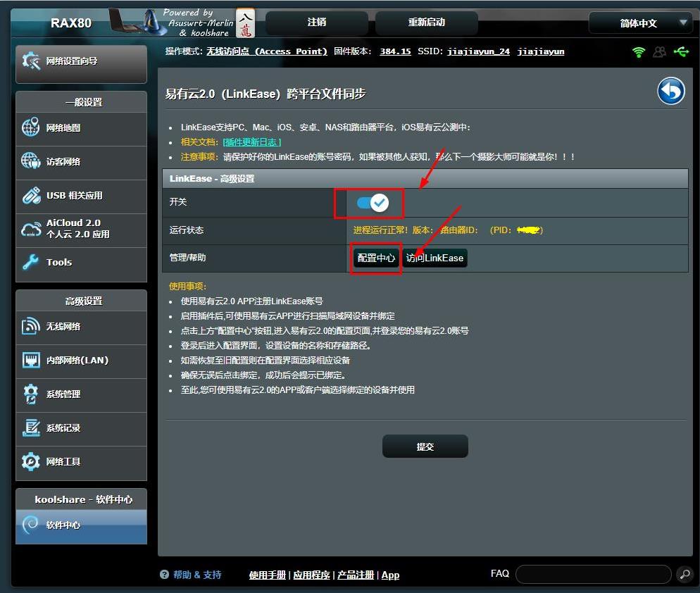
Task: Click the 网络工具 icon
Action: 31,461
